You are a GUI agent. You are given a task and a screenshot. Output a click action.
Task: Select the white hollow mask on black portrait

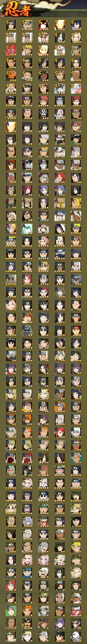(x=76, y=637)
